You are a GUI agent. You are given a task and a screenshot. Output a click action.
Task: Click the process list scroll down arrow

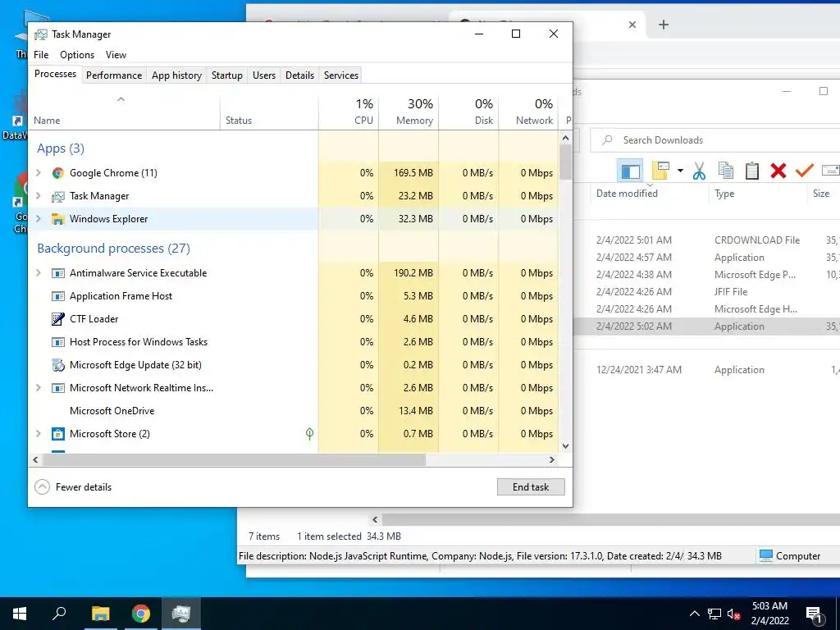tap(565, 445)
